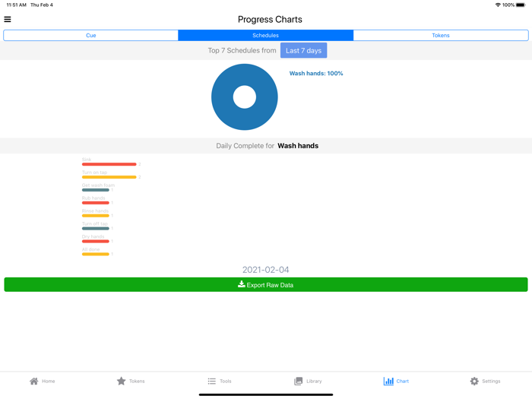Switch to the Cue segment tab

[91, 35]
